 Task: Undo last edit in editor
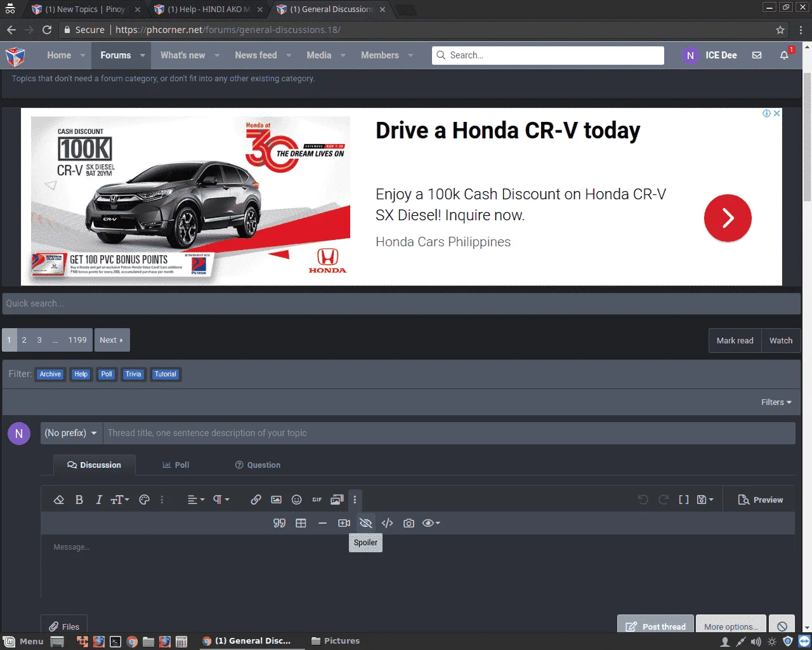tap(643, 500)
